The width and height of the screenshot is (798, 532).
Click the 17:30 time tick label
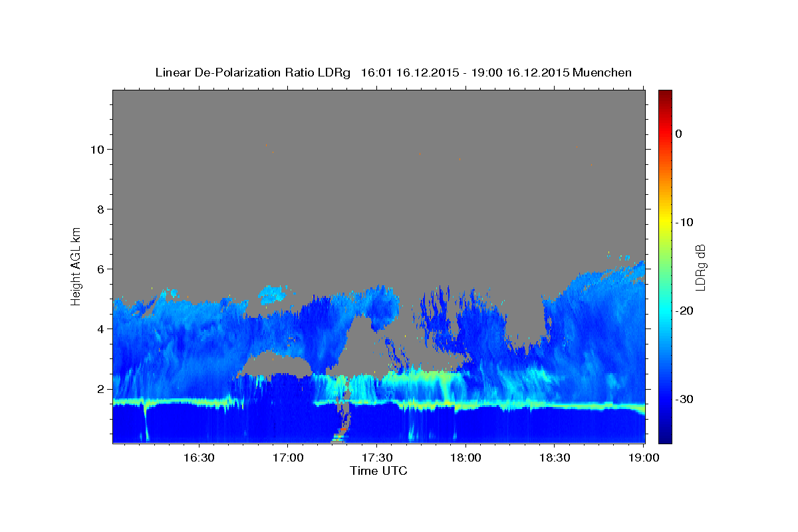pos(377,458)
